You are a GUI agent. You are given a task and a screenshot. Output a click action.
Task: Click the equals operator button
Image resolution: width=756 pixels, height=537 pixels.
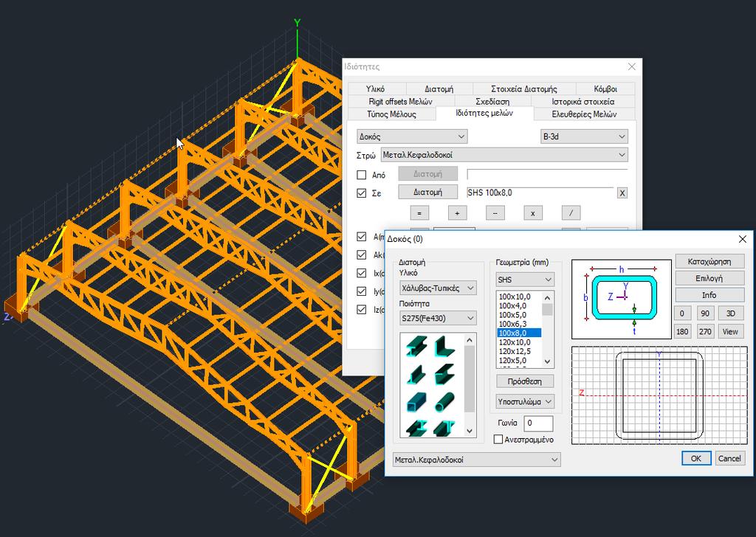(419, 213)
